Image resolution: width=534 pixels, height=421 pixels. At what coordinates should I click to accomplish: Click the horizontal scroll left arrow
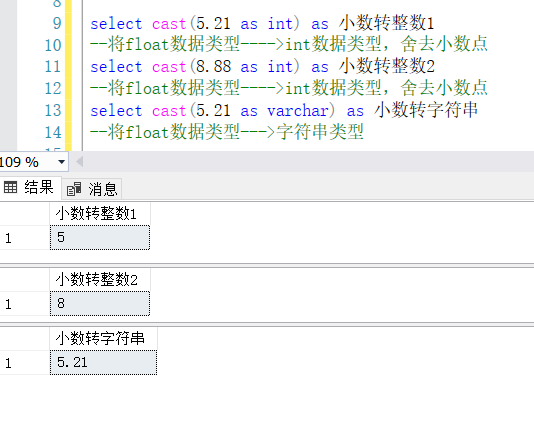[80, 162]
